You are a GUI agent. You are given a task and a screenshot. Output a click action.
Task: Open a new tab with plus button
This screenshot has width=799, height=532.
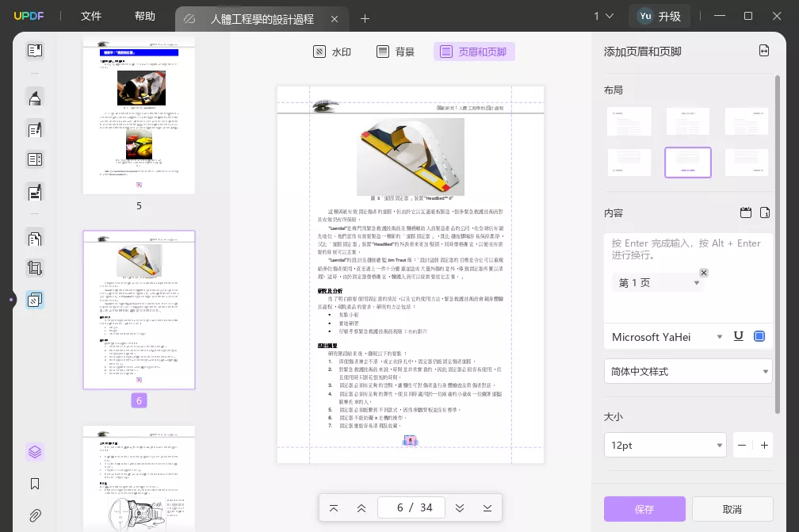365,19
